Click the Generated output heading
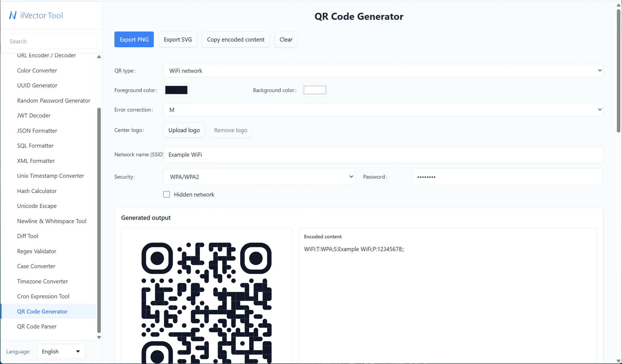The image size is (622, 364). tap(146, 218)
